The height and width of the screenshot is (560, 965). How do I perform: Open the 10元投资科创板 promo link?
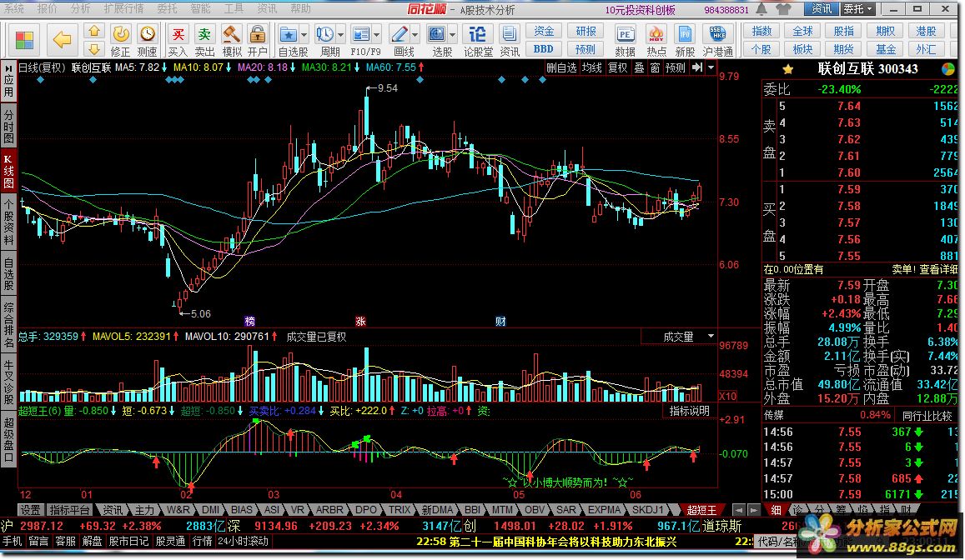[640, 10]
